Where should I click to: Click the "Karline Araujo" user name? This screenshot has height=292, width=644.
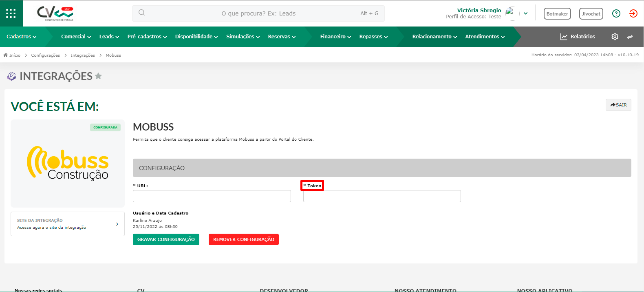(x=147, y=220)
